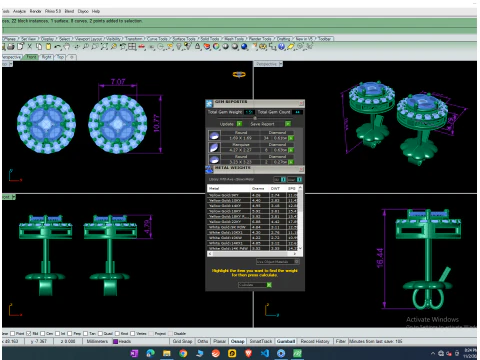Open Visual Studio Code from the taskbar
The height and width of the screenshot is (360, 480).
[x=265, y=353]
